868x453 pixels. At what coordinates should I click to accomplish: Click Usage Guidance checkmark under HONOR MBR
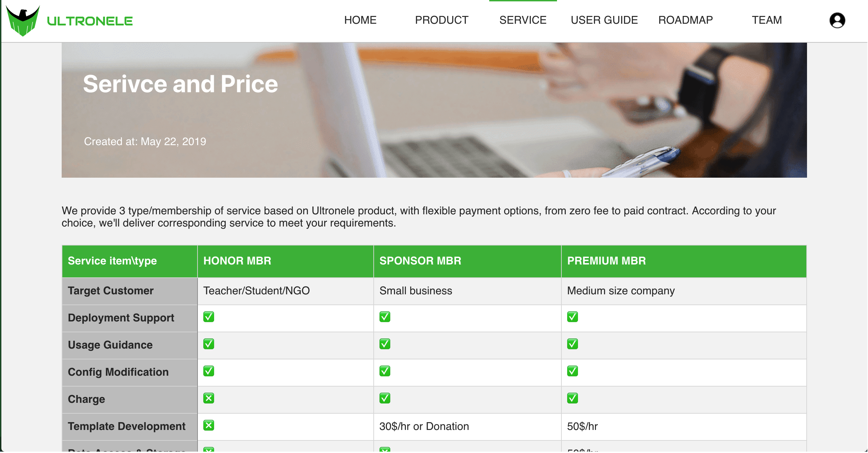point(209,344)
